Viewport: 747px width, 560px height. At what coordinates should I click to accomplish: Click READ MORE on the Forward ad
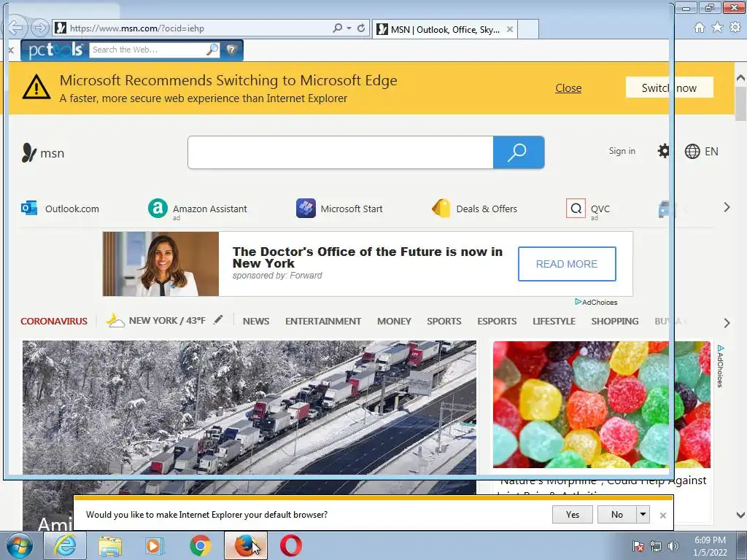coord(567,264)
